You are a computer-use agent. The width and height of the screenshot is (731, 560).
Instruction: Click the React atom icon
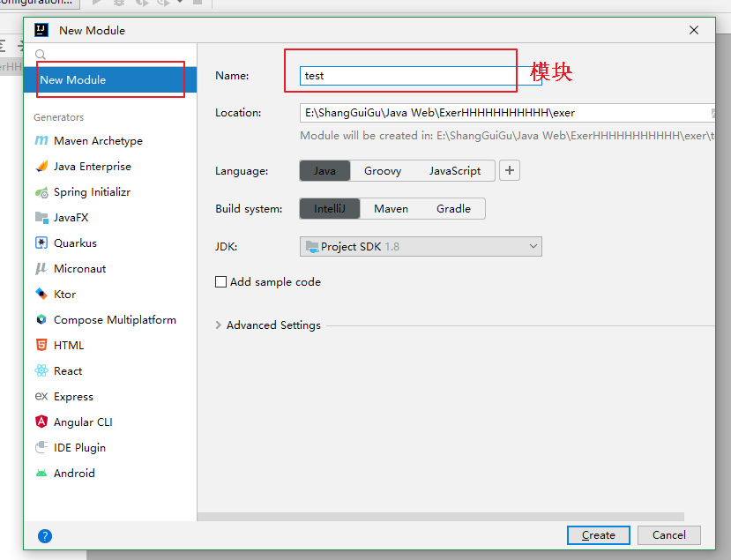41,370
